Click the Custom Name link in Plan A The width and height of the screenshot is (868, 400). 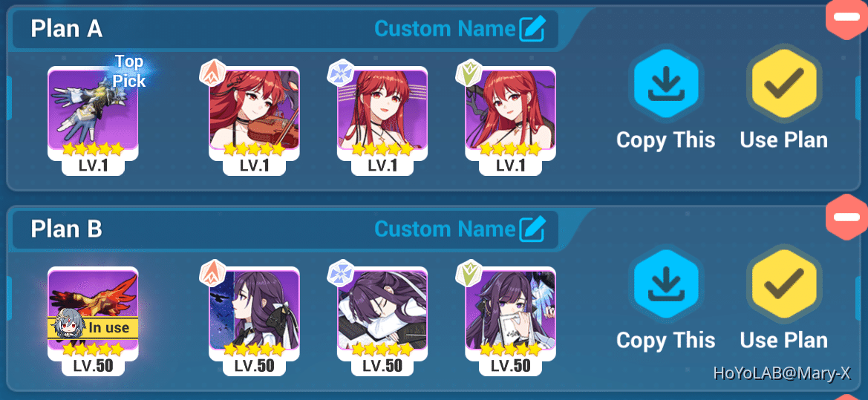point(445,29)
